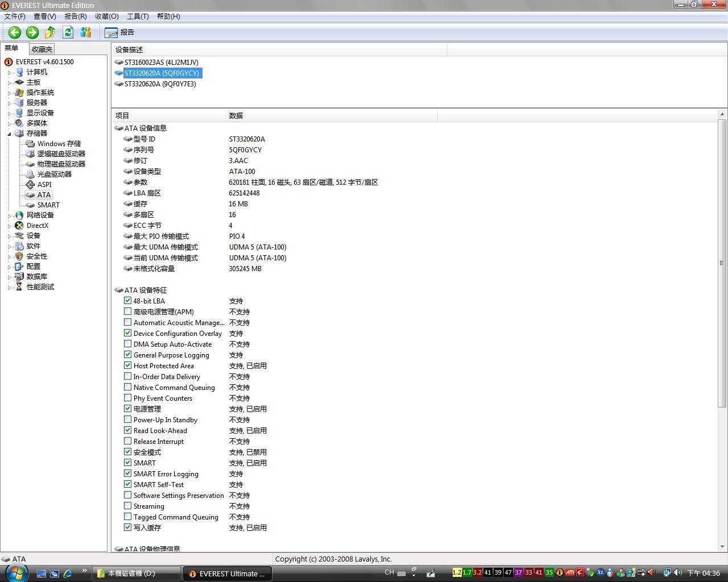
Task: Expand the 计算机 tree node
Action: pos(10,73)
